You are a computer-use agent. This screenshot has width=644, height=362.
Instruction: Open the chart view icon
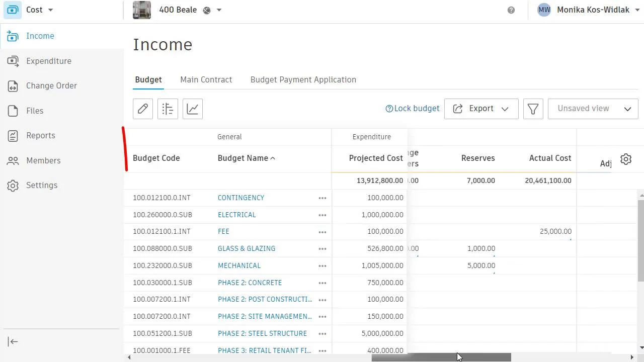tap(193, 109)
